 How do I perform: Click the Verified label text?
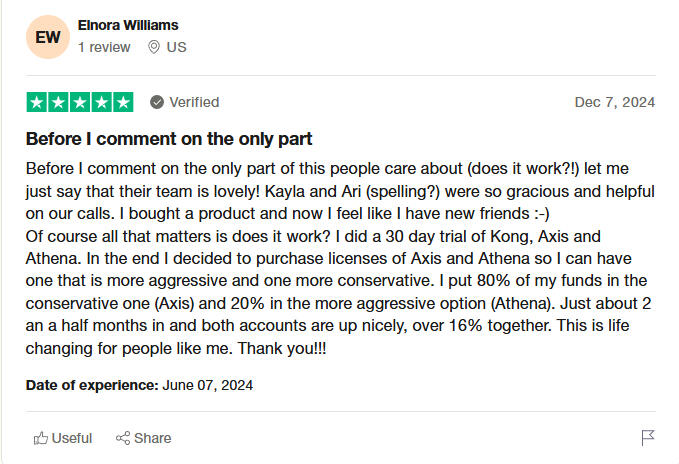click(x=194, y=102)
